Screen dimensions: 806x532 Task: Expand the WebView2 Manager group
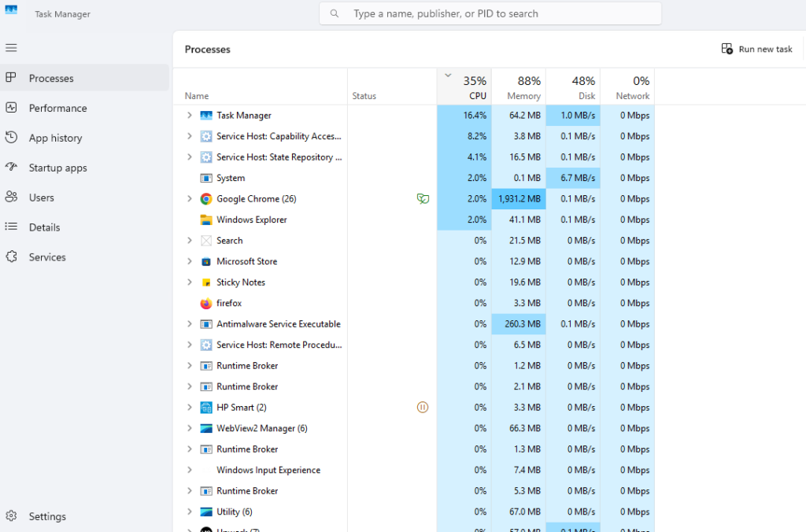click(189, 428)
